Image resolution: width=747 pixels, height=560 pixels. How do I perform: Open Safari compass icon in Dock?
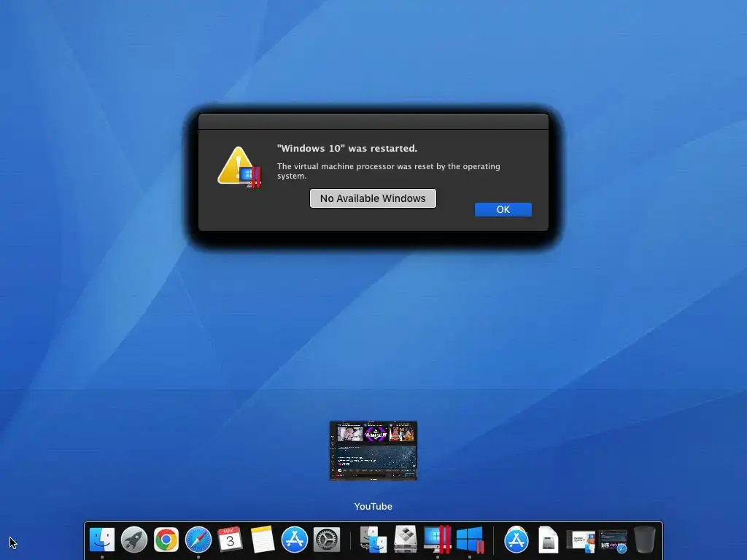click(198, 540)
